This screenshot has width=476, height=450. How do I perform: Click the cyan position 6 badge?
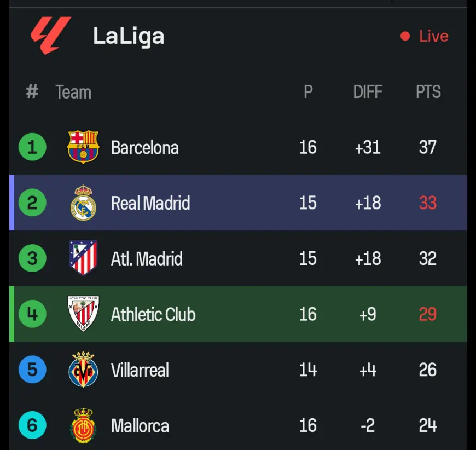click(x=32, y=425)
